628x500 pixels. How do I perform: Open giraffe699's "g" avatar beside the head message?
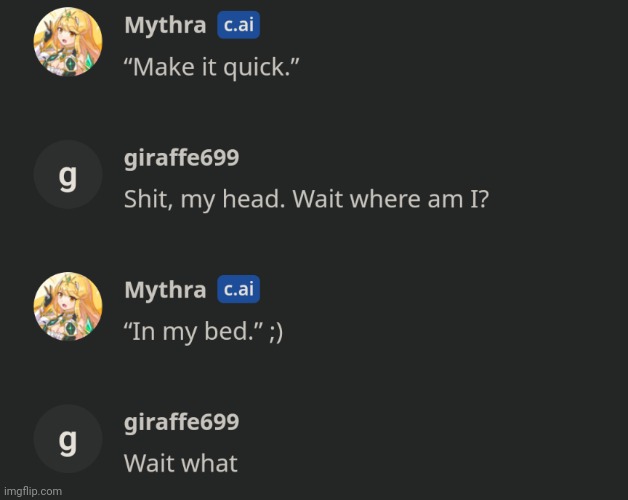coord(68,175)
